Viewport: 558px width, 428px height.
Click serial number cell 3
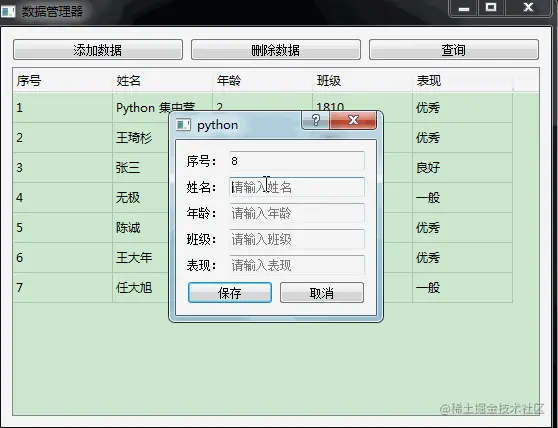click(63, 168)
